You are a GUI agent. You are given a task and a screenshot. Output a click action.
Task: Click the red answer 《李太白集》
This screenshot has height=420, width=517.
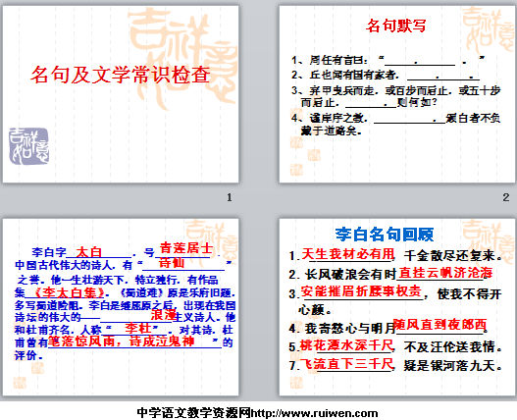(70, 292)
